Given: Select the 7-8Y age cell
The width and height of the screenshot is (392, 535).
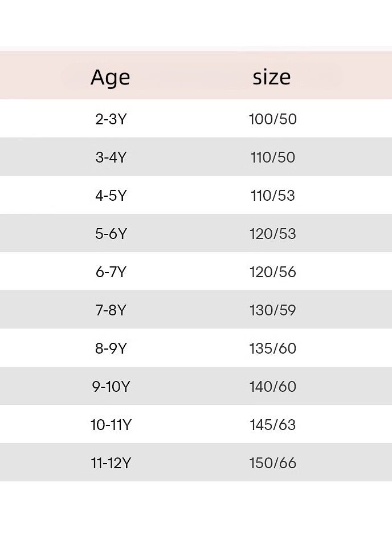Looking at the screenshot, I should [111, 310].
